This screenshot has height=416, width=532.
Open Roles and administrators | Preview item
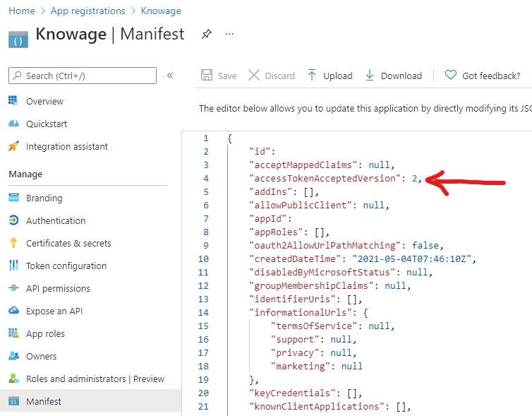95,379
